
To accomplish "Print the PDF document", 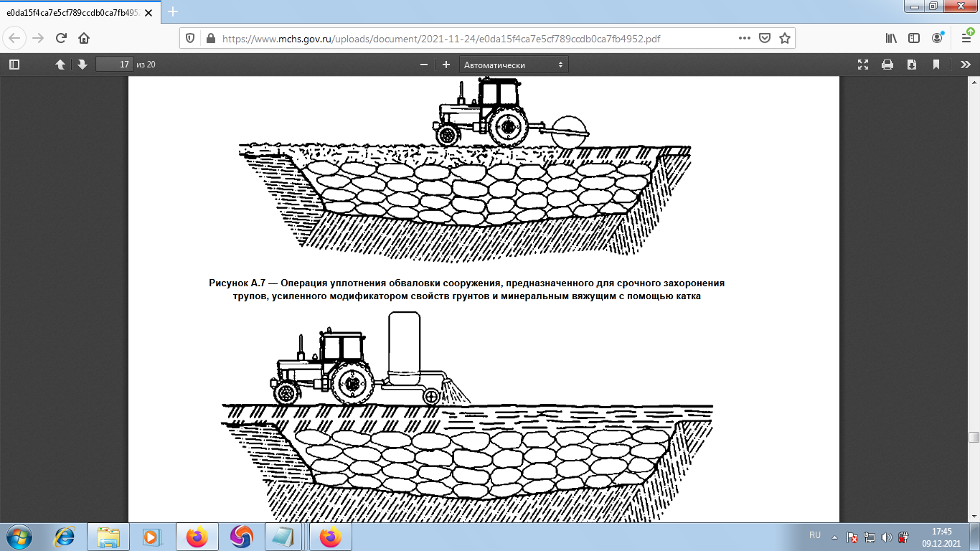I will point(887,65).
